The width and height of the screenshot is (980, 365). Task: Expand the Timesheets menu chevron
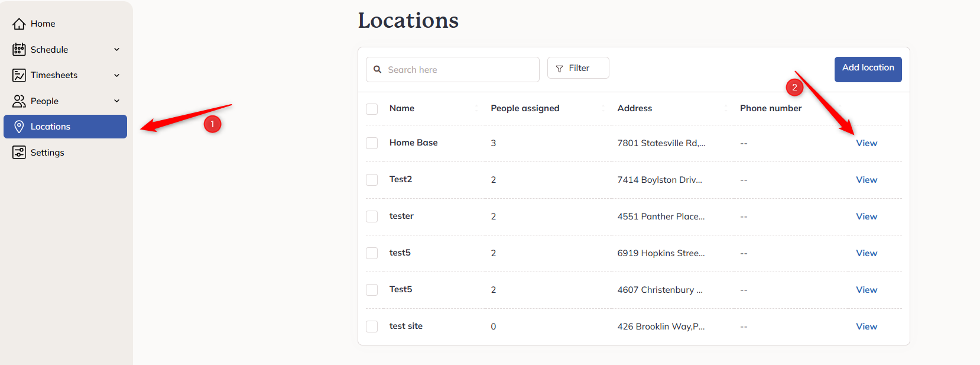click(116, 75)
